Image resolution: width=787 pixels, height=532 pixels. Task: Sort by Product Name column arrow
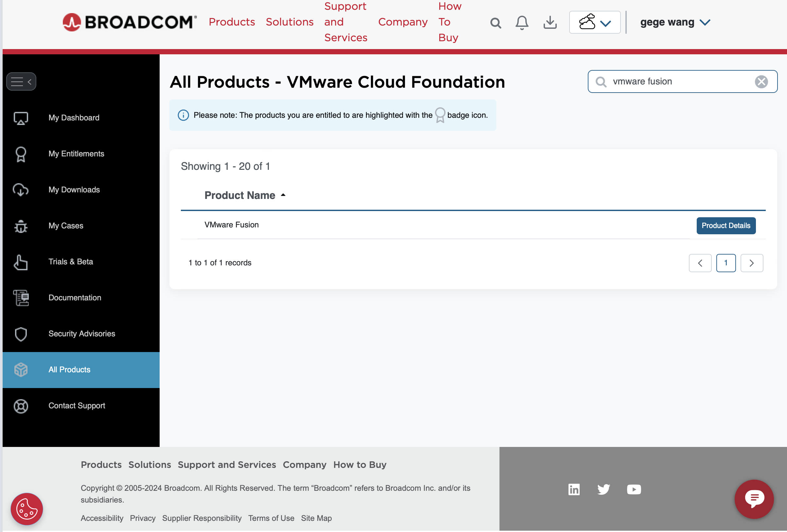click(x=283, y=195)
